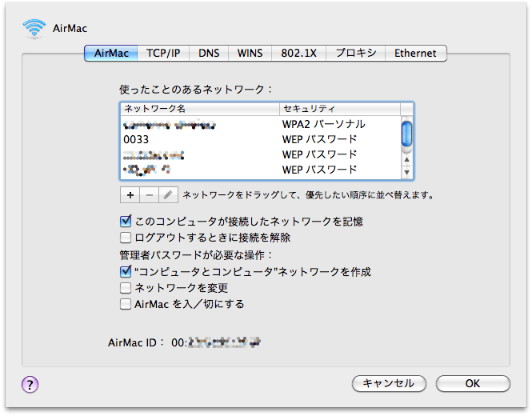Screen dimensions: 532x416
Task: Open help with the question mark button
Action: [x=30, y=385]
